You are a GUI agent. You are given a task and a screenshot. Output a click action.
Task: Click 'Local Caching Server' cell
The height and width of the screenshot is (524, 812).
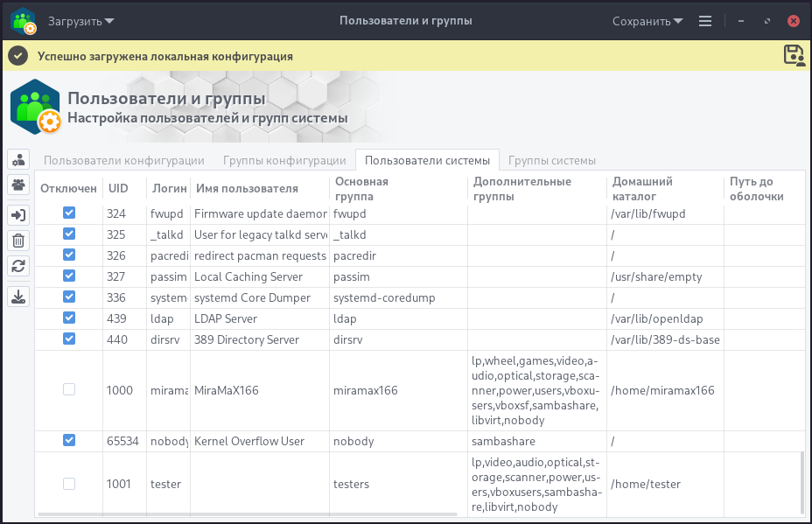pyautogui.click(x=260, y=276)
